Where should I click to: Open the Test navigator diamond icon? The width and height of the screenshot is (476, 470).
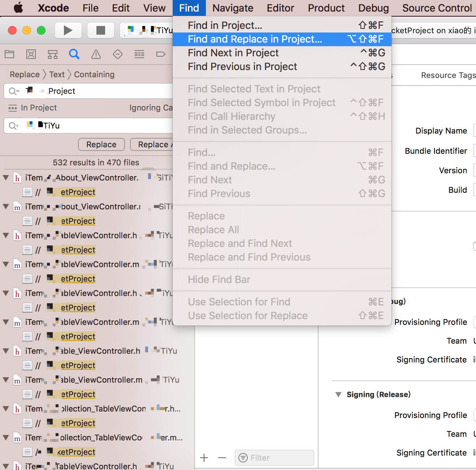coord(118,55)
